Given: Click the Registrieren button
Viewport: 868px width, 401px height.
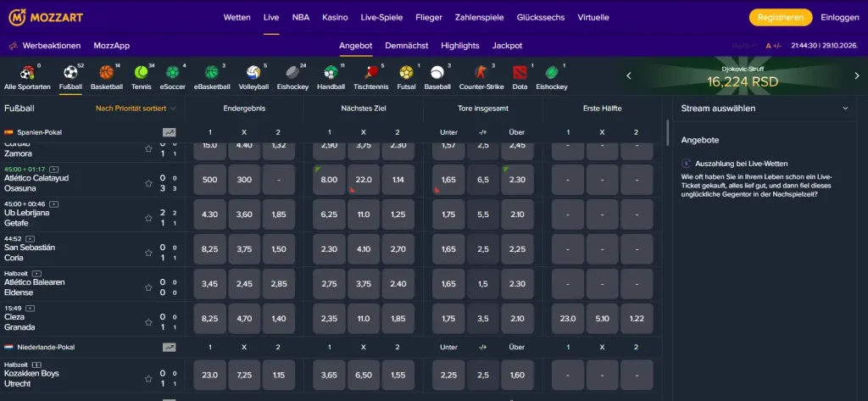Looking at the screenshot, I should point(781,17).
